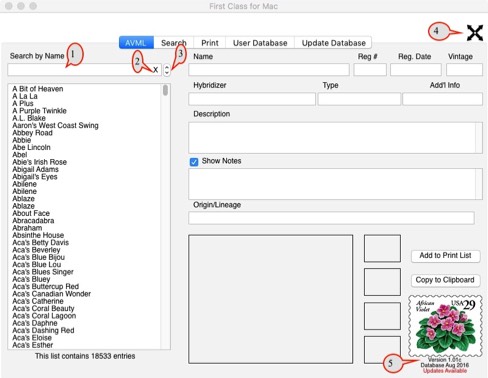Click the Add'l Info field
This screenshot has height=378, width=488.
point(442,99)
